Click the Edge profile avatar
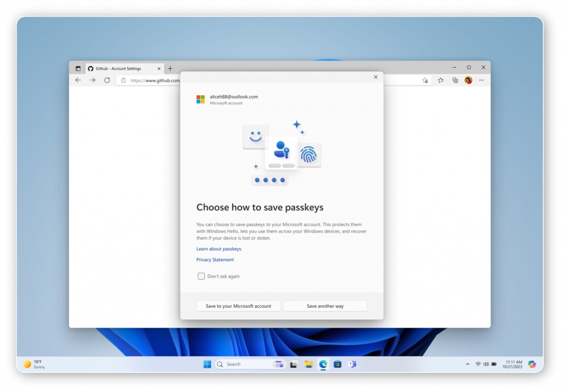 (468, 80)
